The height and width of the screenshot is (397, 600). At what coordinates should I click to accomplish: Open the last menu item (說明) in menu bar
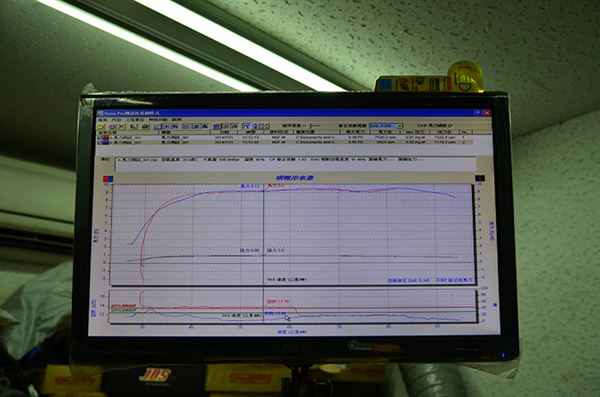pos(177,120)
